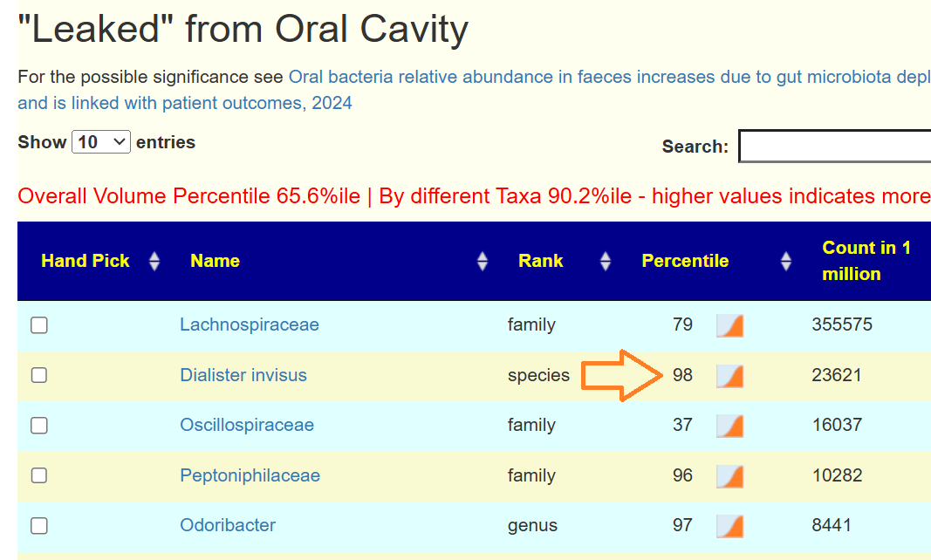Tick the Lachnospiraceae hand pick checkbox
This screenshot has height=560, width=931.
[39, 325]
